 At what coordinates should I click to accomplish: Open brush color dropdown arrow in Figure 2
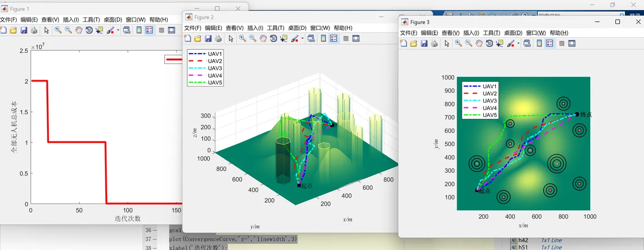[302, 39]
